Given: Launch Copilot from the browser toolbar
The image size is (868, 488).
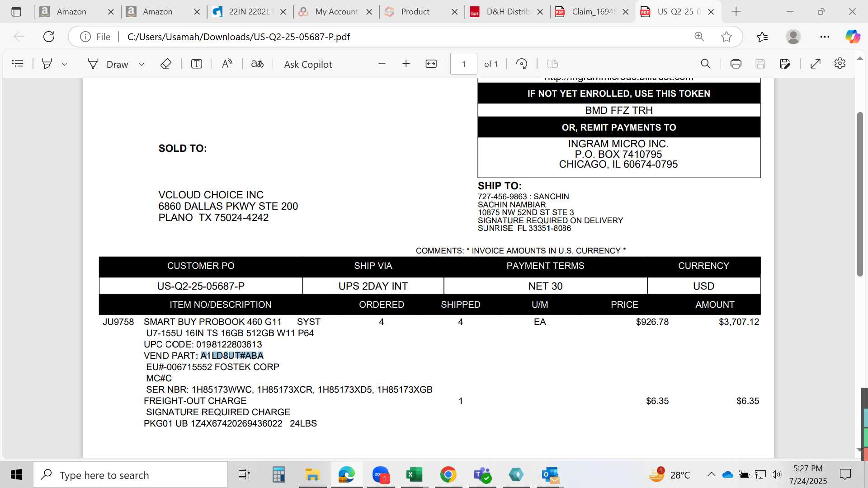Looking at the screenshot, I should pos(853,37).
